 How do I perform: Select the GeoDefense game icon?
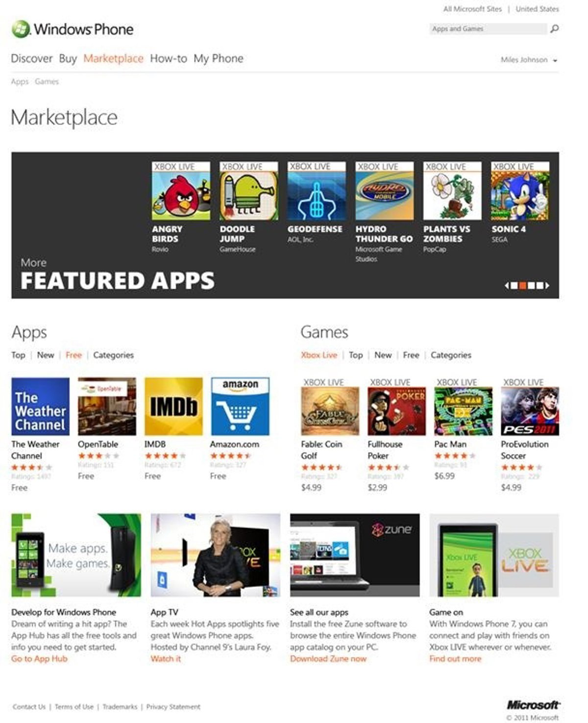coord(317,191)
